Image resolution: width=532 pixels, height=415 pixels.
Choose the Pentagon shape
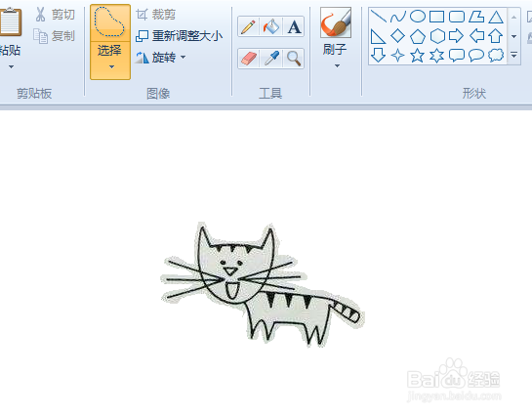tap(418, 36)
